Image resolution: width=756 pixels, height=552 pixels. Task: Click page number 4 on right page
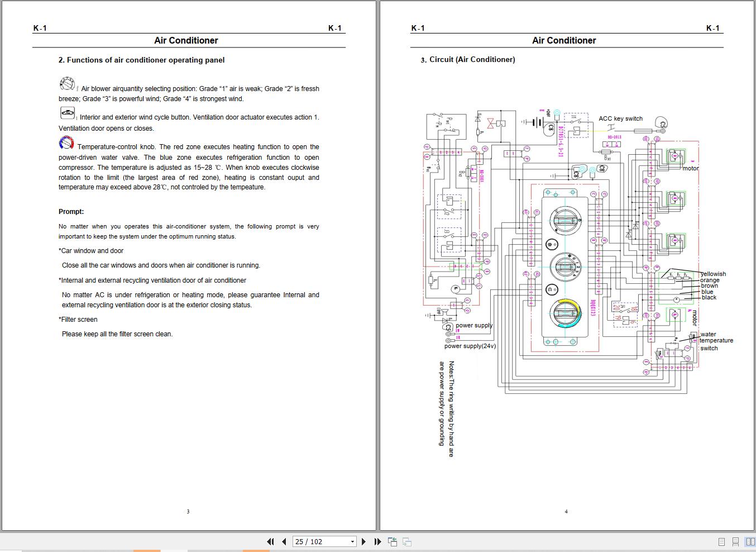click(x=566, y=512)
